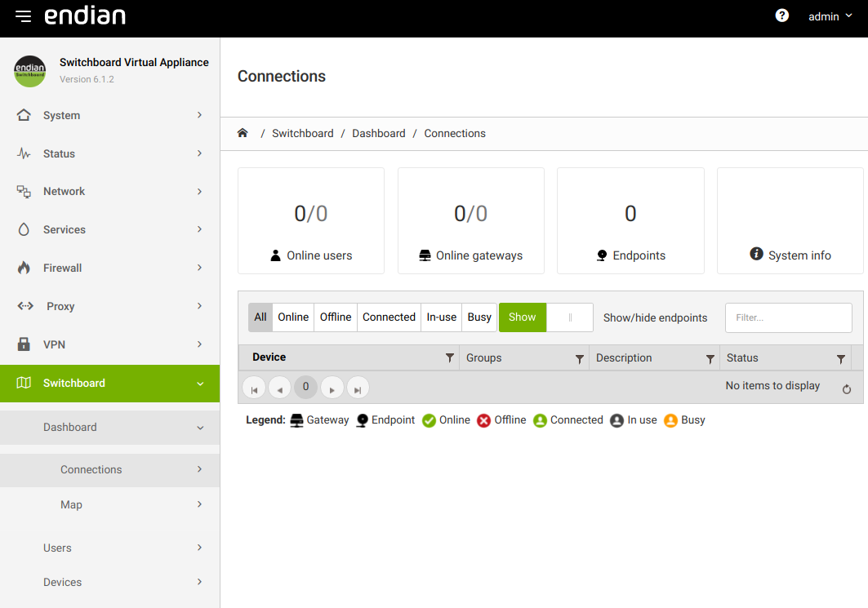The width and height of the screenshot is (868, 608).
Task: Click the Firewall flame icon
Action: (x=24, y=268)
